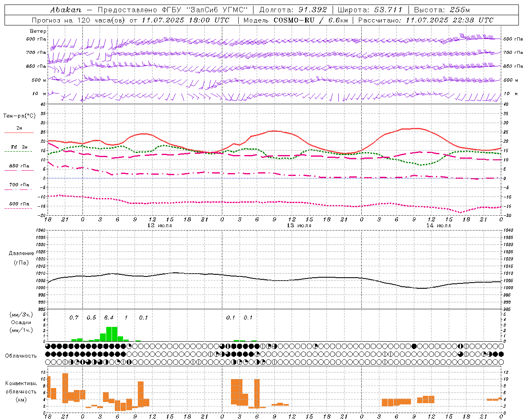Click the "Широта: 53.711" latitude value
The image size is (525, 420).
pyautogui.click(x=370, y=10)
